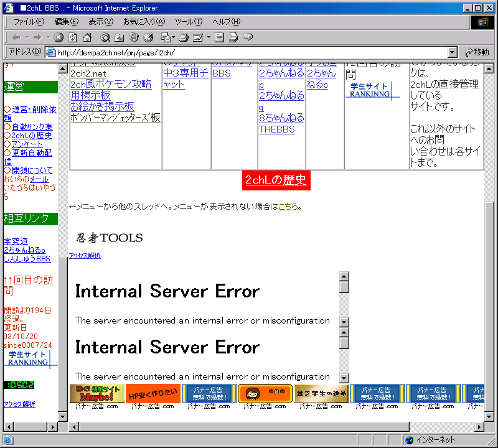498x448 pixels.
Task: Follow the こちら link after the menu notice
Action: click(288, 207)
